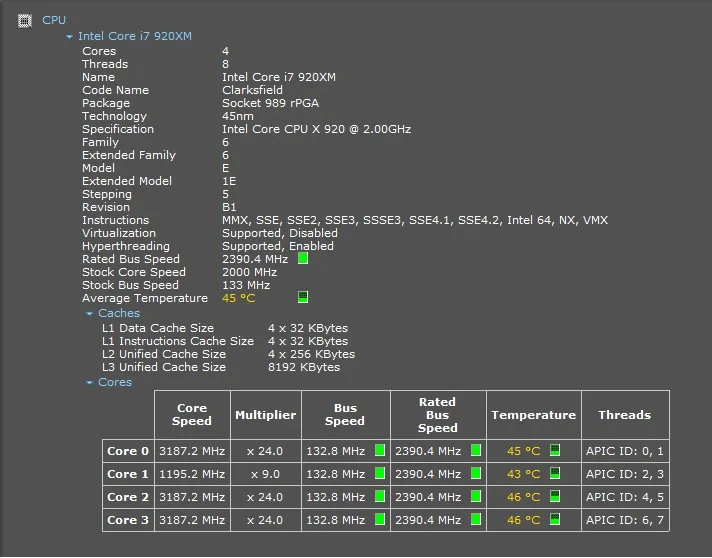The width and height of the screenshot is (712, 558).
Task: Click the Core 3 row header
Action: tap(128, 520)
